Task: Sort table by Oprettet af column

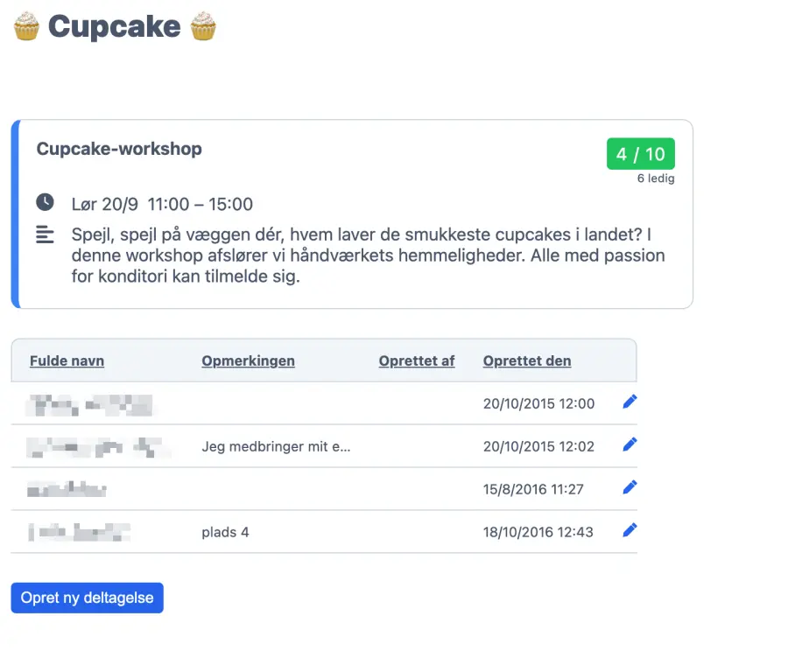Action: pyautogui.click(x=417, y=360)
